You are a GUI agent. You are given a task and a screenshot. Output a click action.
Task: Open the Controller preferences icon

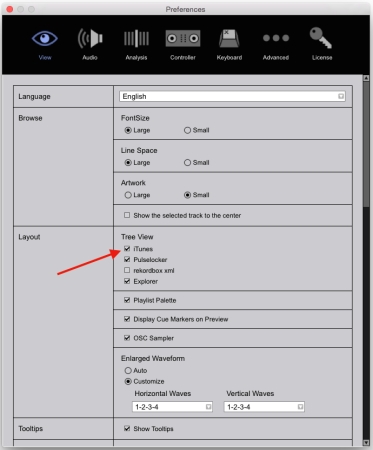183,38
